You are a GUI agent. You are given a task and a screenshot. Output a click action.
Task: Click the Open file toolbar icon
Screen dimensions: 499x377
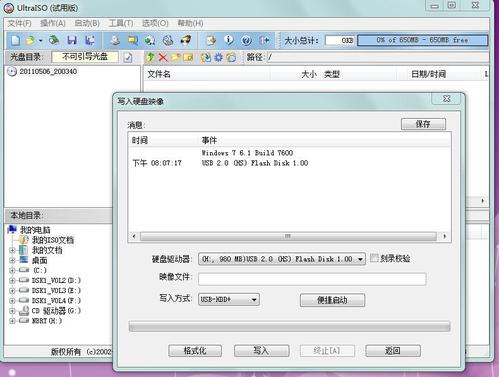[x=30, y=40]
